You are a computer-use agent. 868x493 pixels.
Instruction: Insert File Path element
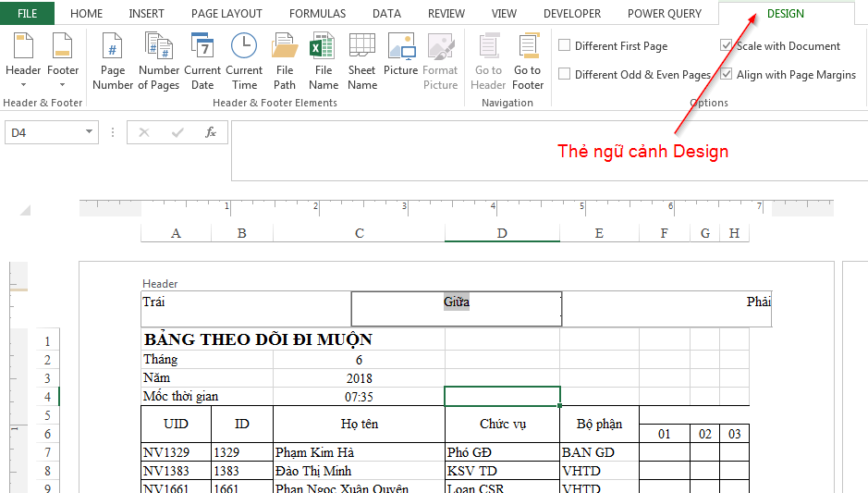point(285,61)
